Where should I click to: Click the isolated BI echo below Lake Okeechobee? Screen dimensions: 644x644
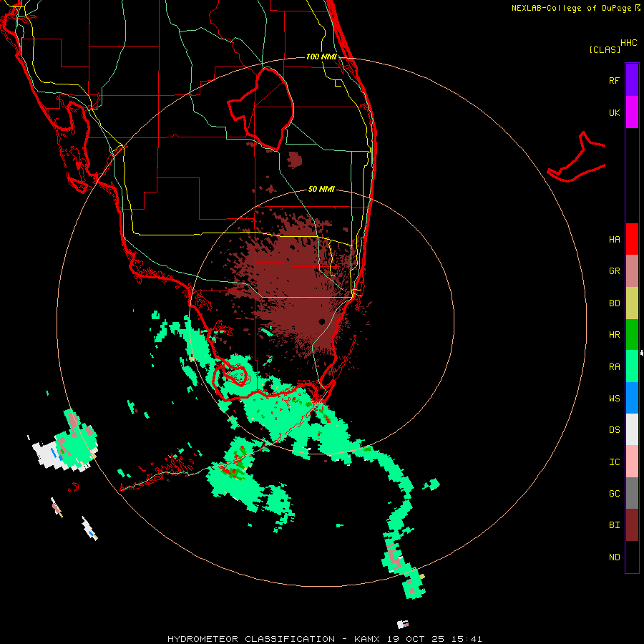pyautogui.click(x=295, y=160)
